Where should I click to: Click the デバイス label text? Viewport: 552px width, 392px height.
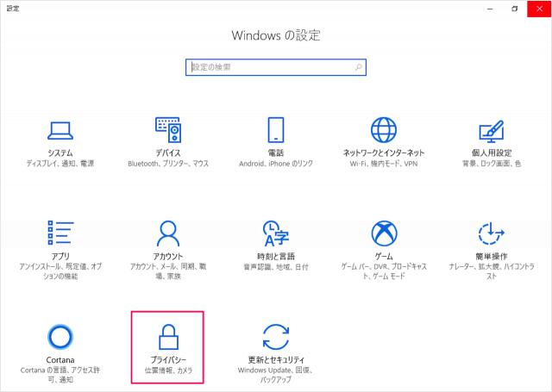pyautogui.click(x=168, y=153)
